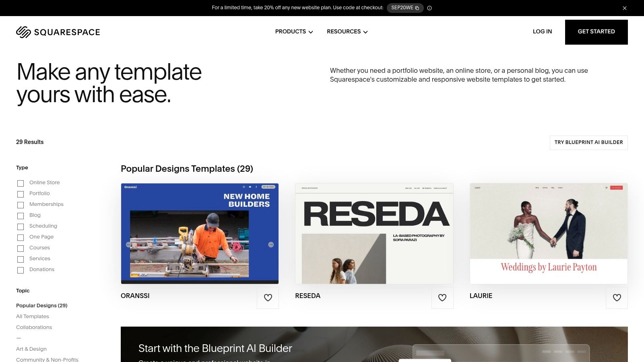
Task: Dismiss the discount banner
Action: pos(624,8)
